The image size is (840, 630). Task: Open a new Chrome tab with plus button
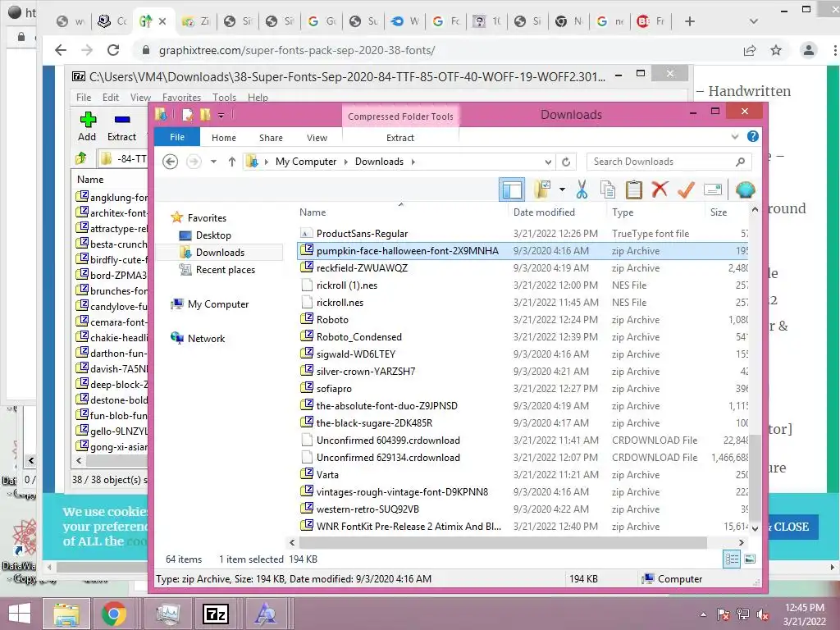(689, 21)
